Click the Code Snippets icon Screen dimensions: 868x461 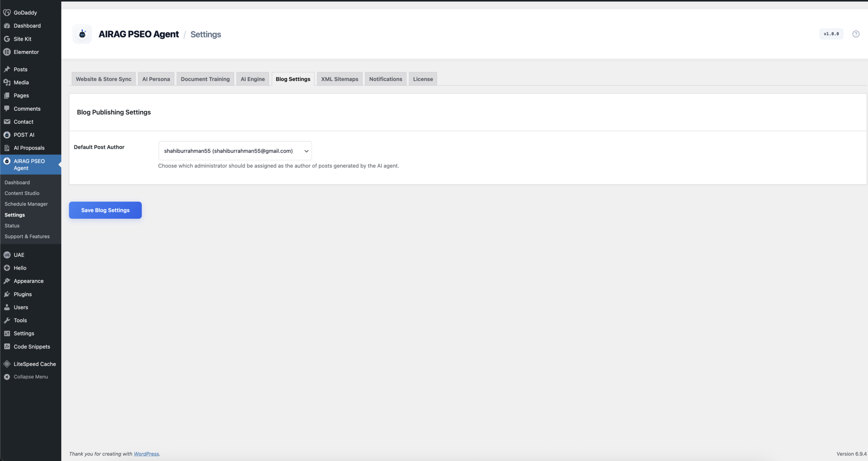[7, 347]
